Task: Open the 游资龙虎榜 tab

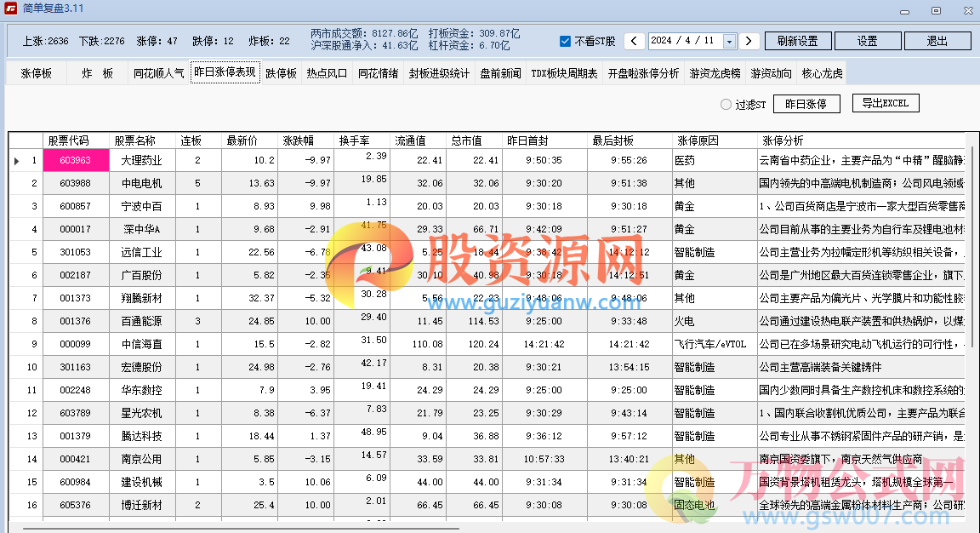Action: pyautogui.click(x=715, y=73)
